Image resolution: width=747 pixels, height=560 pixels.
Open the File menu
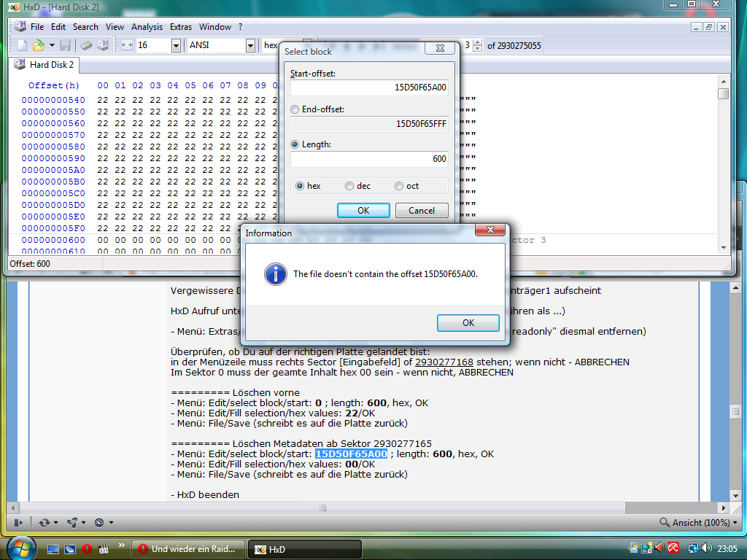pyautogui.click(x=37, y=27)
